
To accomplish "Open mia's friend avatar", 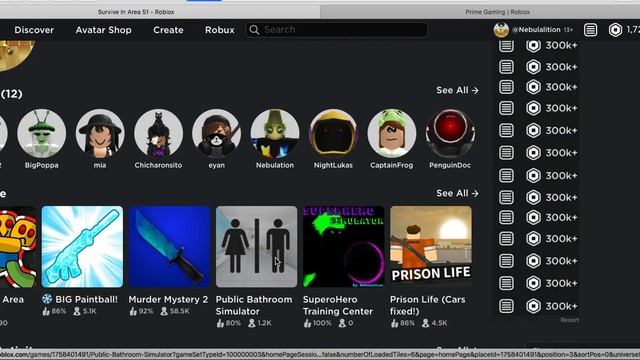I will pos(100,133).
